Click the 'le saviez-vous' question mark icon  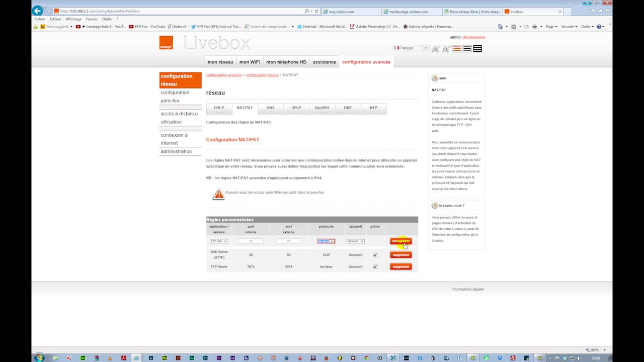click(435, 205)
